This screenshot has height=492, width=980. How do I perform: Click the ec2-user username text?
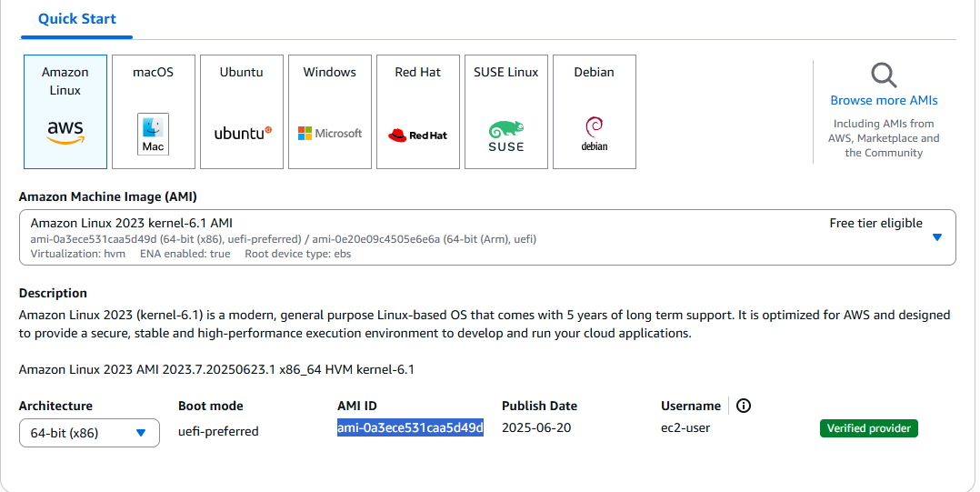(685, 428)
